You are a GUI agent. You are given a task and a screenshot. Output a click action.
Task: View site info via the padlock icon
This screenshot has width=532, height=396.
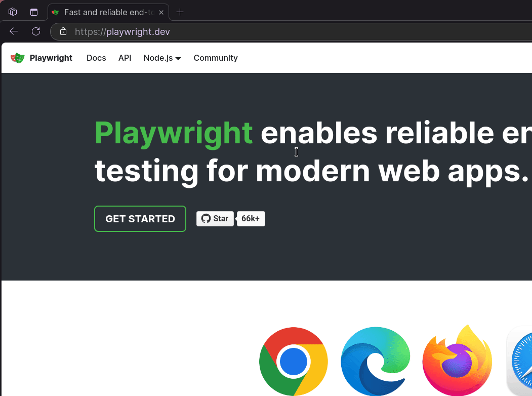[x=63, y=31]
